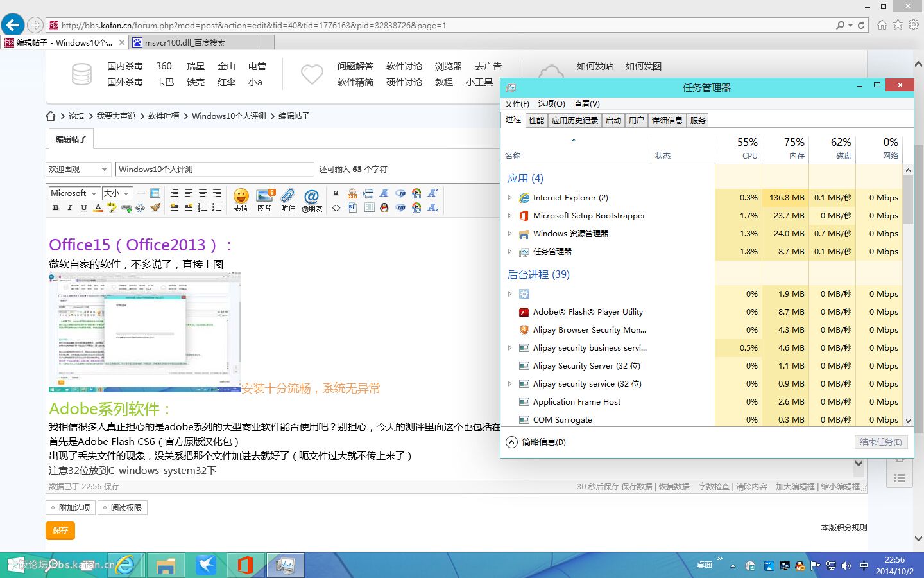Open the 文件(F) menu in Task Manager
Viewport: 924px width, 578px height.
click(517, 103)
